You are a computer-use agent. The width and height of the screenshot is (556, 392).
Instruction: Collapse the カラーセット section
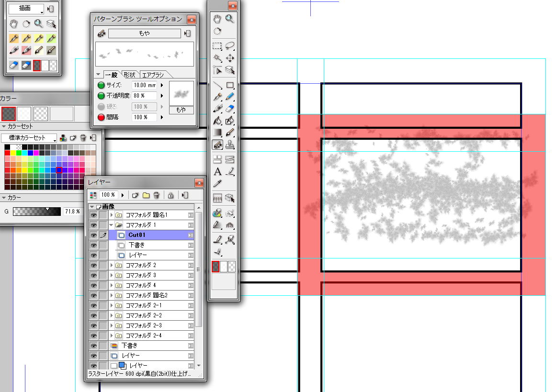(x=4, y=126)
